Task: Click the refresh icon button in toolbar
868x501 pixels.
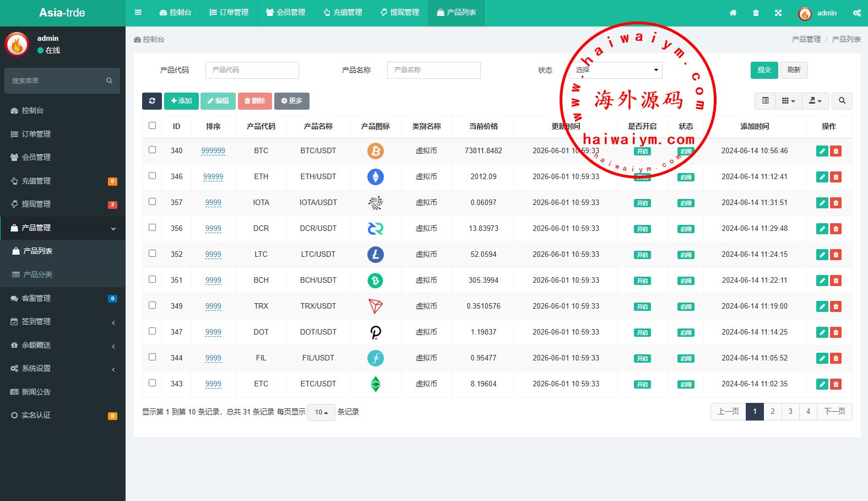Action: 152,101
